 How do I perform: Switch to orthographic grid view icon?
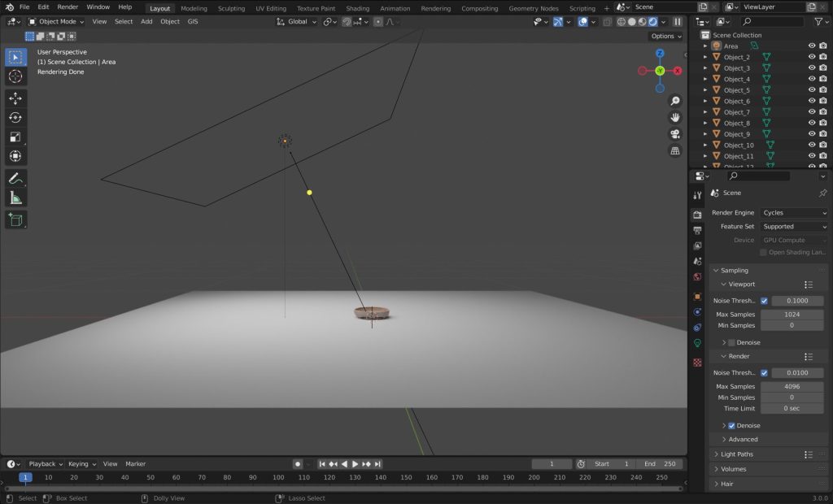click(x=675, y=151)
